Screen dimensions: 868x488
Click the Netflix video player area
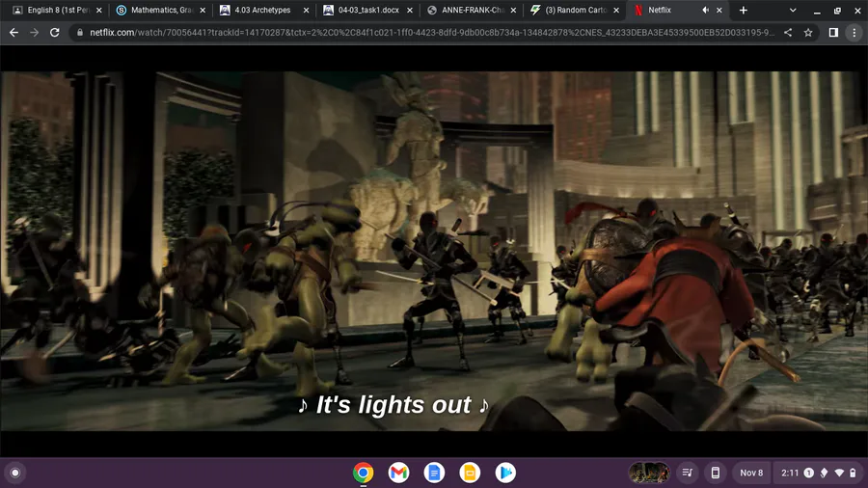[x=434, y=251]
